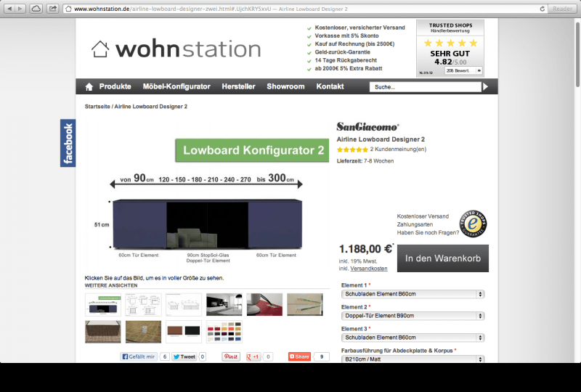The height and width of the screenshot is (392, 581).
Task: Open the Zahlungsarten link
Action: click(x=415, y=224)
